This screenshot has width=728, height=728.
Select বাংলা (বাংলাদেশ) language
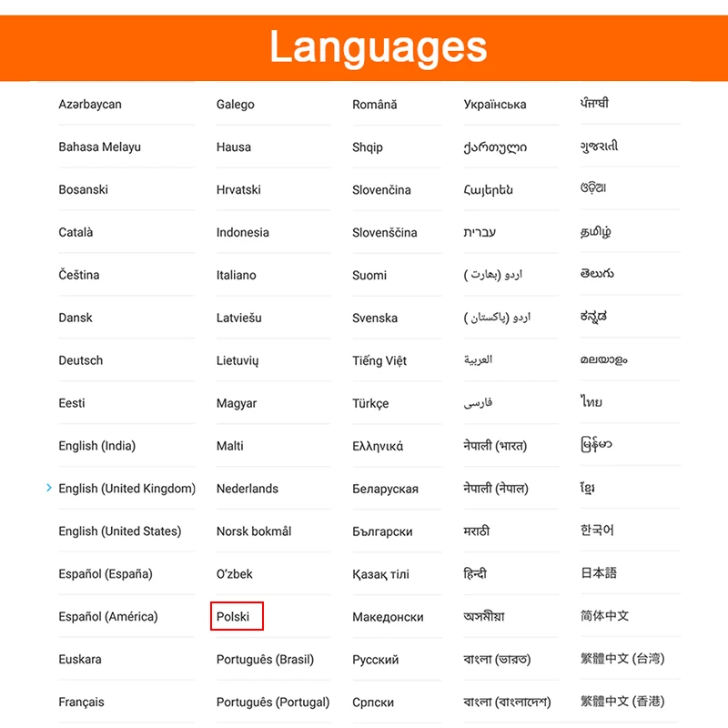pyautogui.click(x=507, y=702)
